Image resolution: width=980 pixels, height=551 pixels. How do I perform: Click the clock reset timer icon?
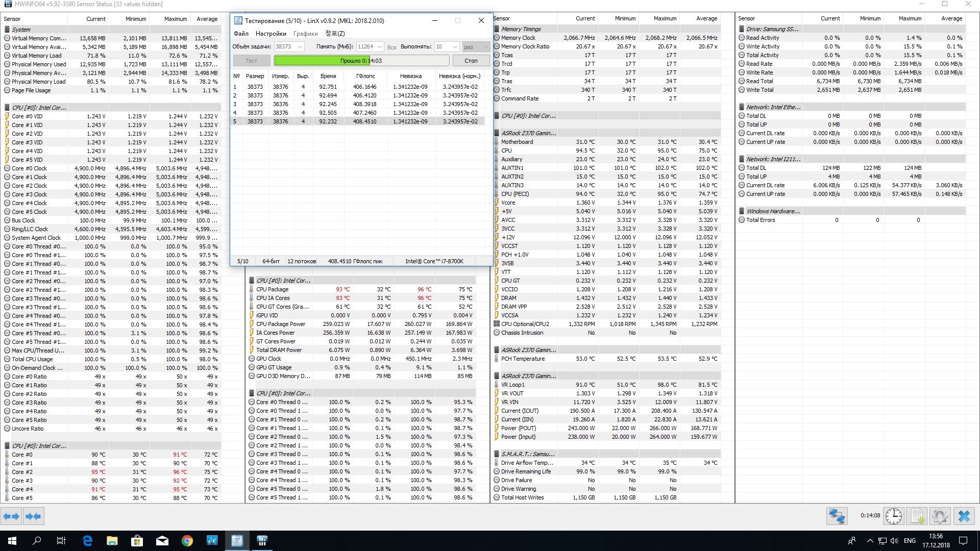[x=894, y=516]
